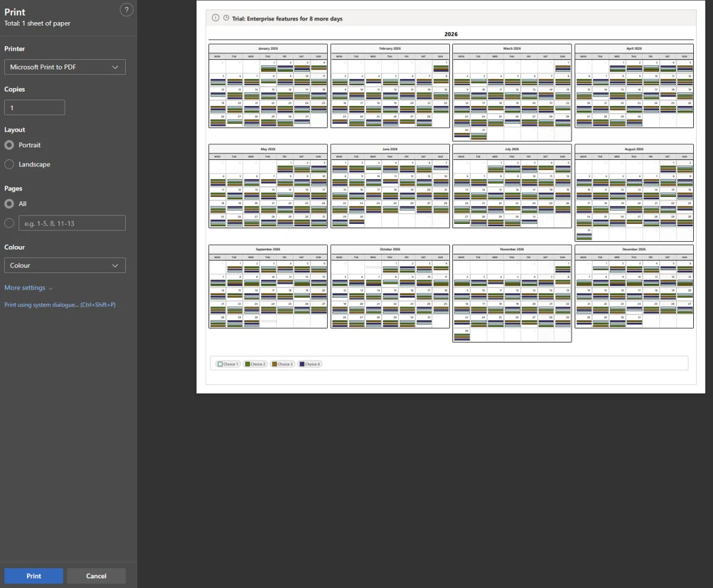The height and width of the screenshot is (588, 713).
Task: Select Landscape layout
Action: [9, 164]
